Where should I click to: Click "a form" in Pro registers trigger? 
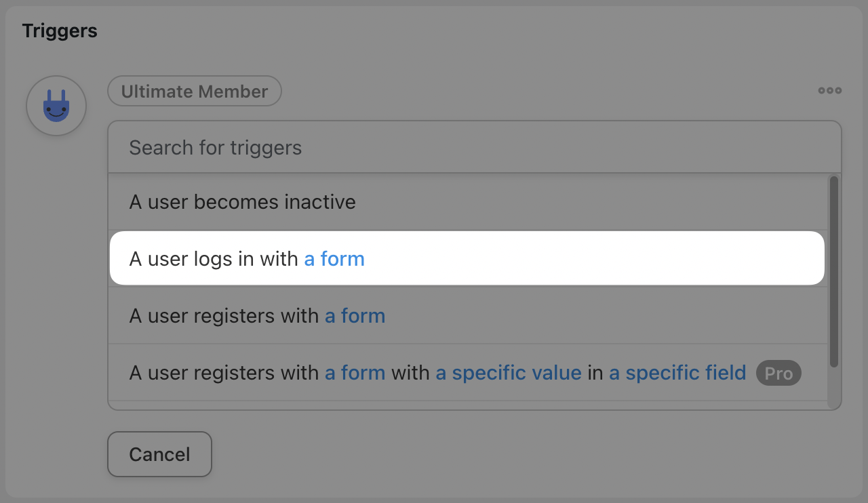coord(355,373)
